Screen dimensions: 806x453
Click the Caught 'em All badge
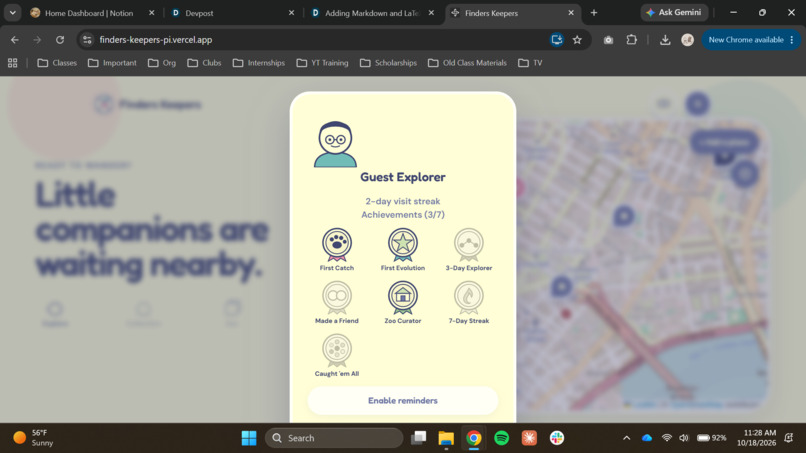337,350
